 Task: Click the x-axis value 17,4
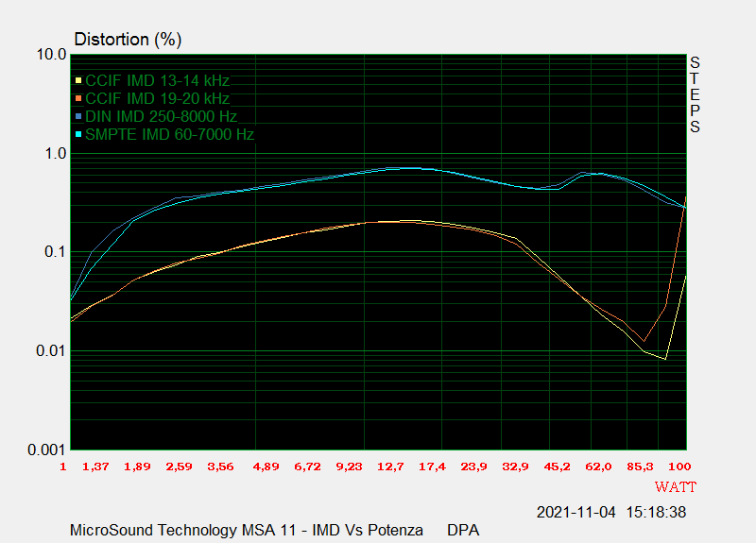pyautogui.click(x=432, y=467)
